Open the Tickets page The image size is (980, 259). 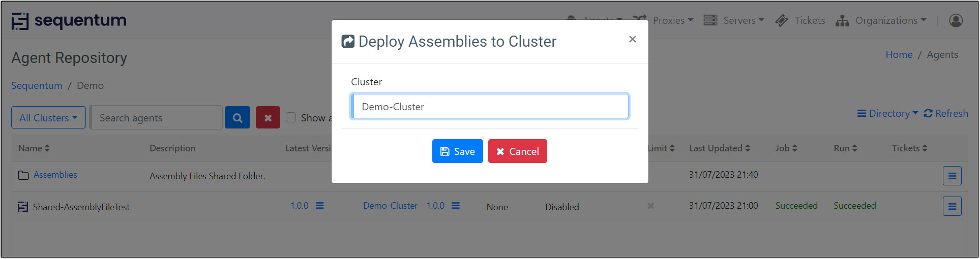pyautogui.click(x=810, y=20)
